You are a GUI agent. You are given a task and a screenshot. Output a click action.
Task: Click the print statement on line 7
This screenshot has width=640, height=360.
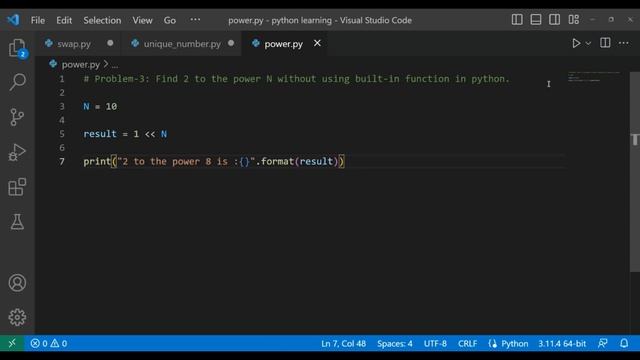point(214,161)
